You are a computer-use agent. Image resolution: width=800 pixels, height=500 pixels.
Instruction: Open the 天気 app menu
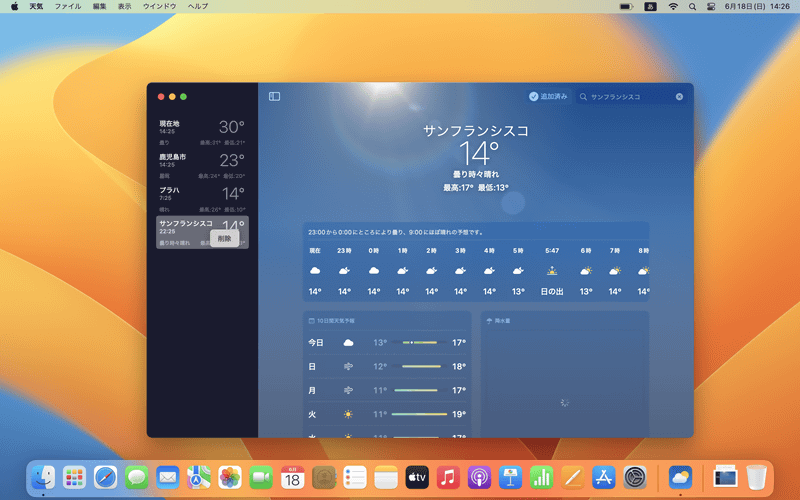36,6
